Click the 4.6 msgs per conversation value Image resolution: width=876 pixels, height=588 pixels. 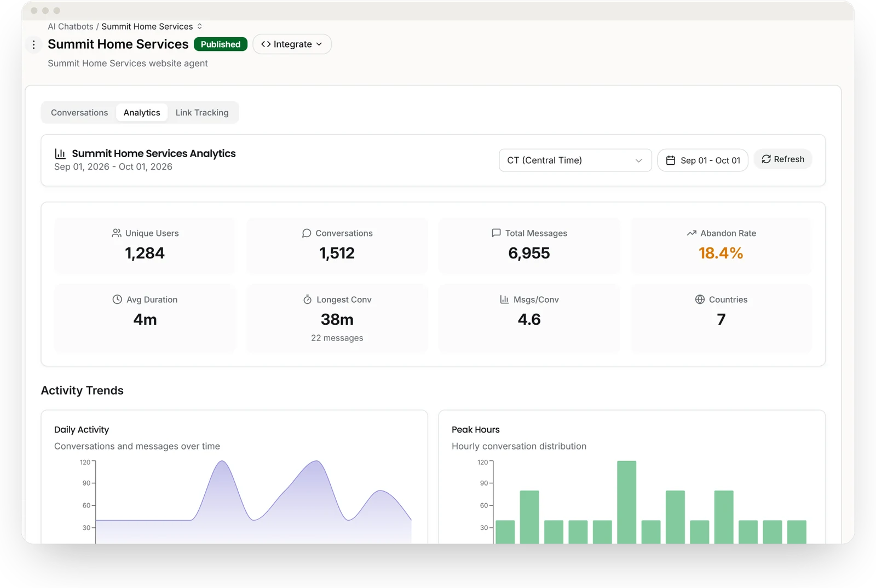pos(529,320)
